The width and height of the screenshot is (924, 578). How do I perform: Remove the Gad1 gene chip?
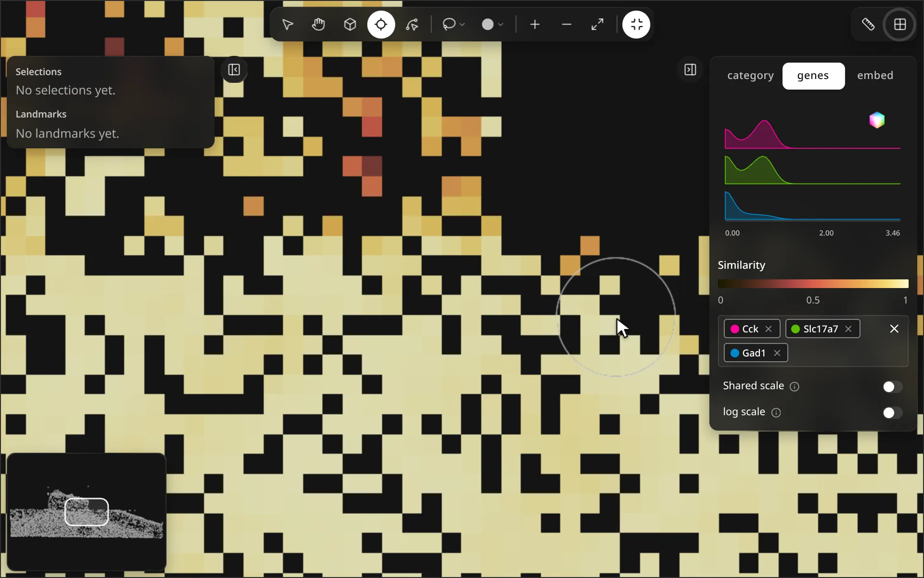[x=777, y=353]
